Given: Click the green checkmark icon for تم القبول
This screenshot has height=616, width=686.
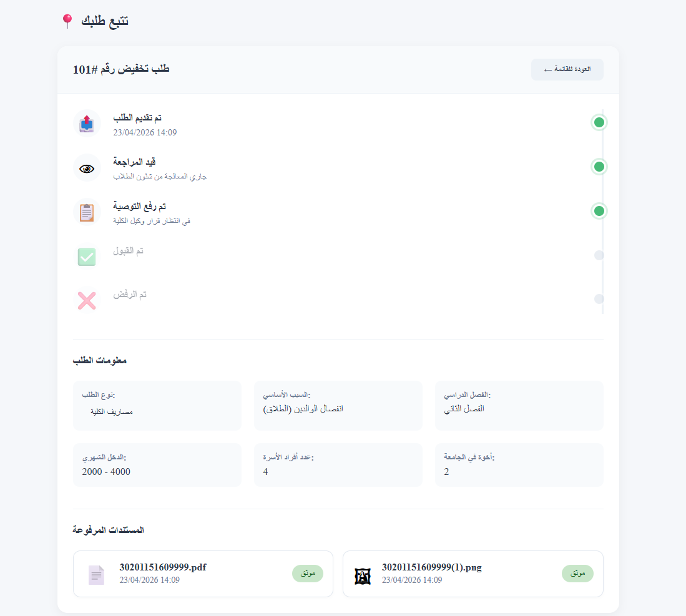Looking at the screenshot, I should click(87, 257).
